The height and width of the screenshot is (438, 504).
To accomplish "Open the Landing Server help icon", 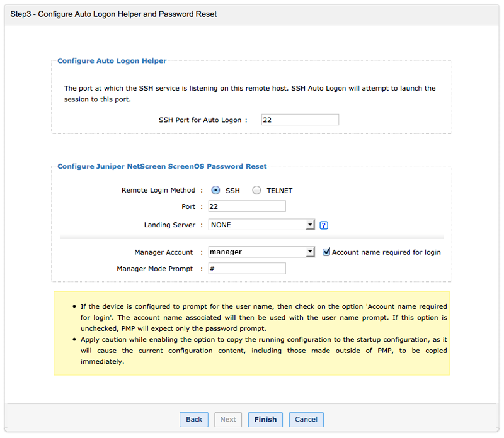I will (x=324, y=225).
